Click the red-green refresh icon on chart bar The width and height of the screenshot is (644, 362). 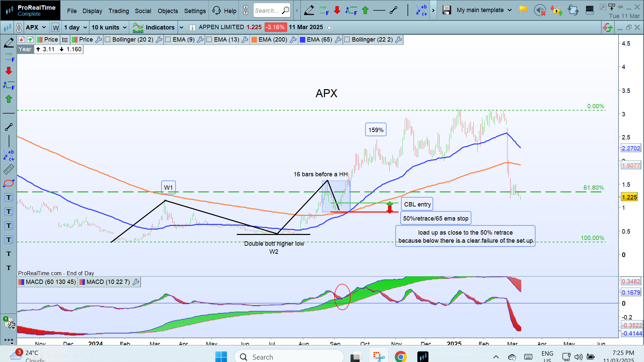(x=607, y=27)
